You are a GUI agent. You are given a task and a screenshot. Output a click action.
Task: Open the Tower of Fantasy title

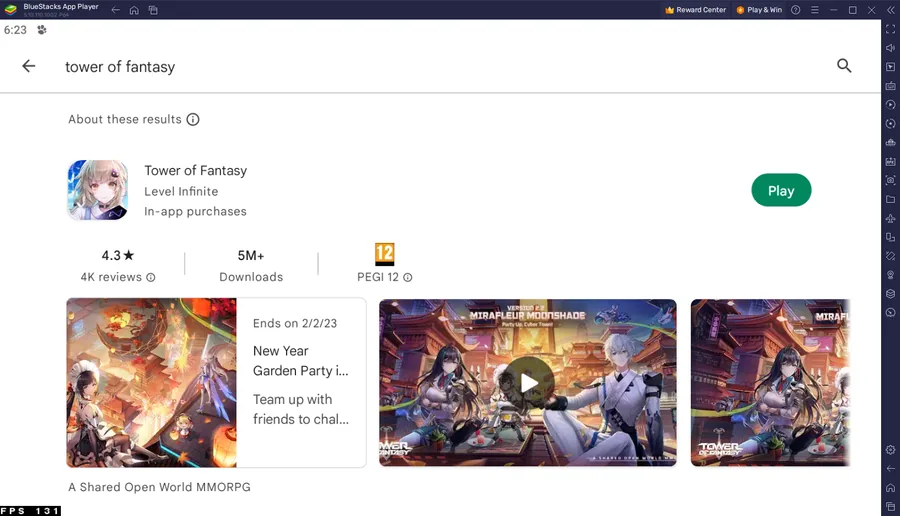pyautogui.click(x=196, y=170)
